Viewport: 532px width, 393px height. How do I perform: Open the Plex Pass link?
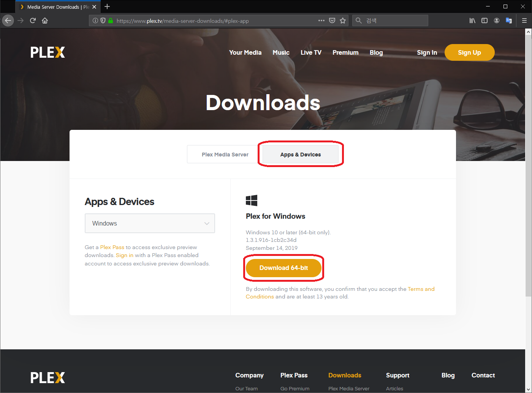coord(112,247)
